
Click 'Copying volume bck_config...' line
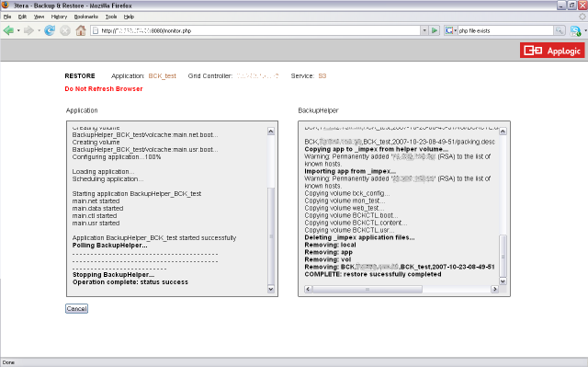click(x=347, y=193)
